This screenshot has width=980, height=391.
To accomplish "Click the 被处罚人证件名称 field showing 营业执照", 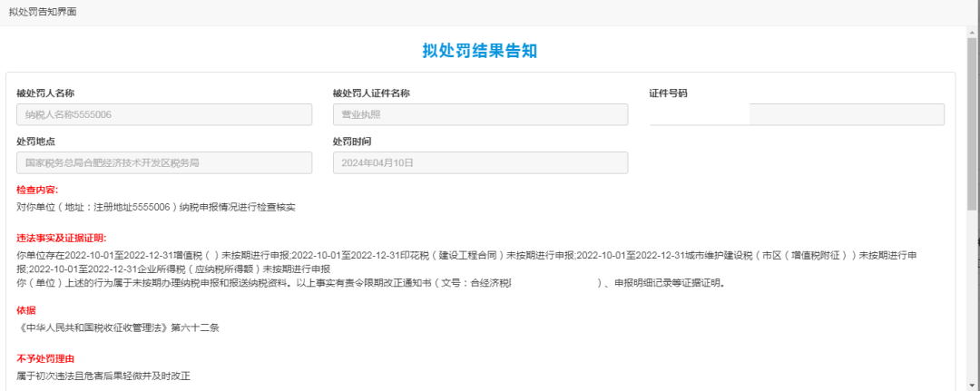I will click(x=481, y=114).
